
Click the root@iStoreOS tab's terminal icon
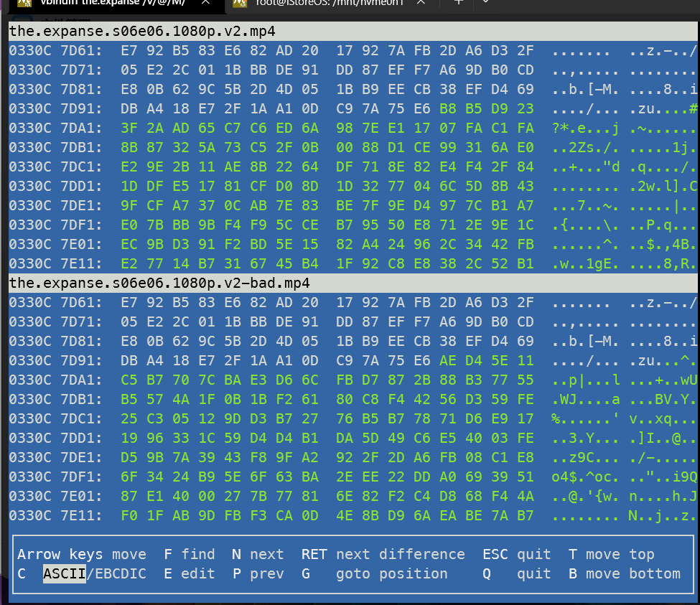pos(241,3)
